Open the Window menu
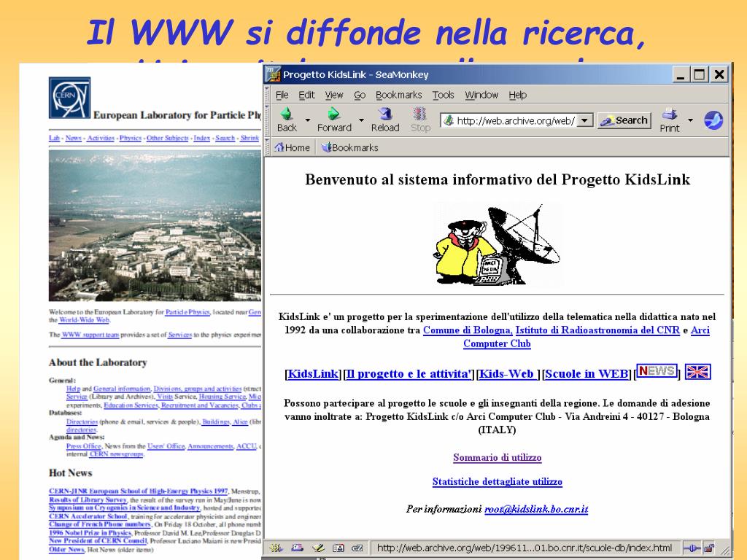The width and height of the screenshot is (747, 560). [481, 95]
